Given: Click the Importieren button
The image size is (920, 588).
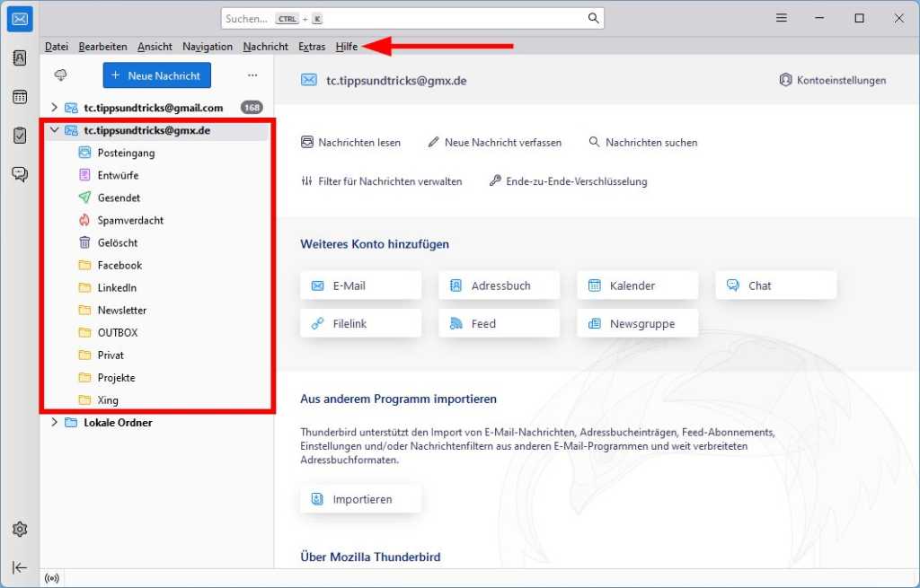Looking at the screenshot, I should 361,499.
